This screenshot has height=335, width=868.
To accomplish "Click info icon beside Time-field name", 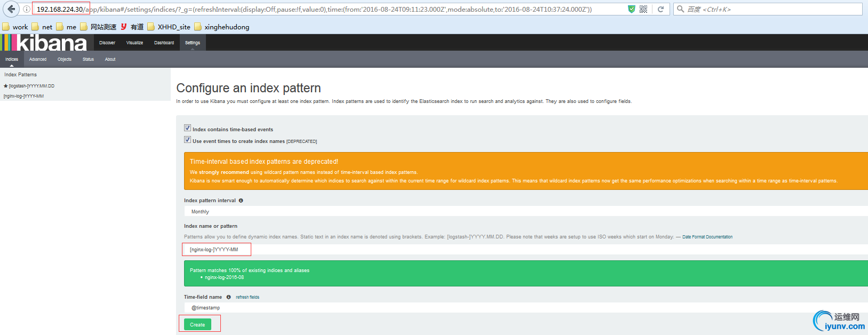I will [228, 297].
